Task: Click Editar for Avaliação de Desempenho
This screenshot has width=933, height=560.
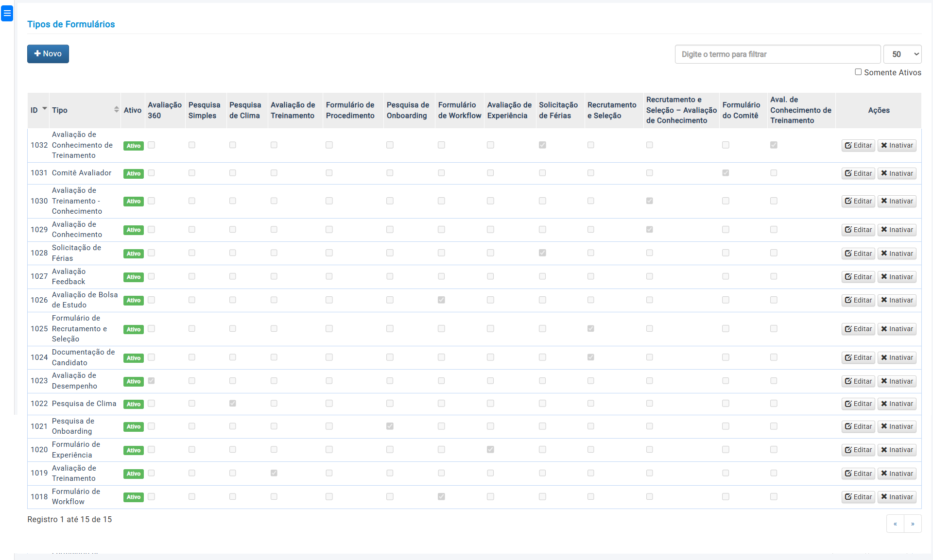Action: (x=858, y=381)
